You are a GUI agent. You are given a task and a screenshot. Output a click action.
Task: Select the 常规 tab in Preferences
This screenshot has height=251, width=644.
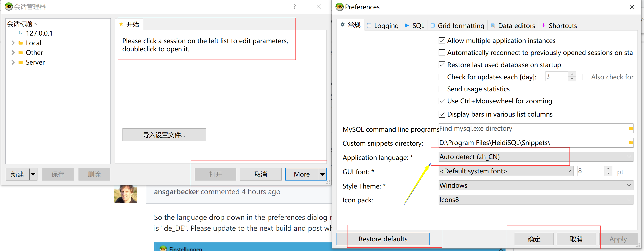350,25
